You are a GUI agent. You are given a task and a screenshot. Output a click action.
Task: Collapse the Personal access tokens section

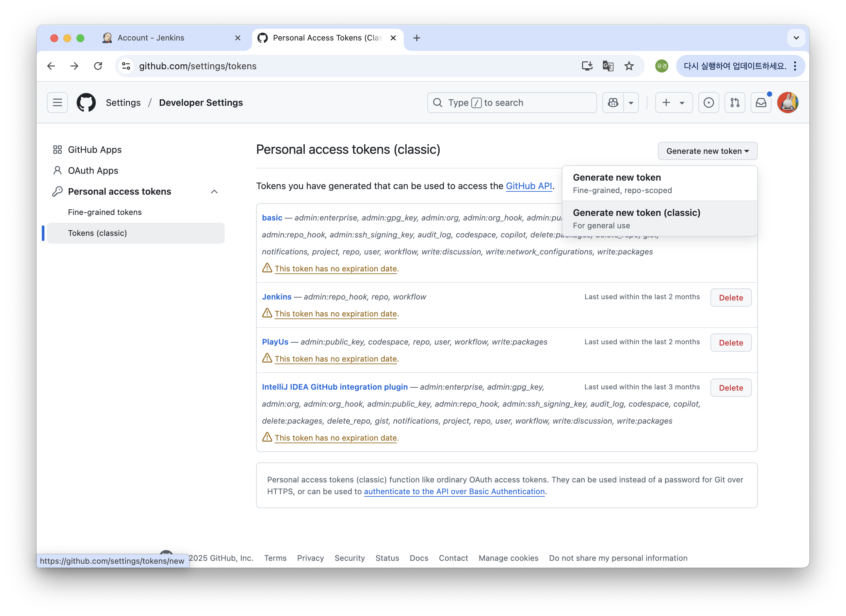[x=214, y=192]
